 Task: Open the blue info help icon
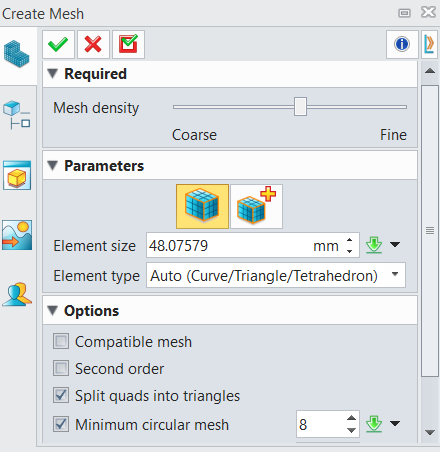402,44
